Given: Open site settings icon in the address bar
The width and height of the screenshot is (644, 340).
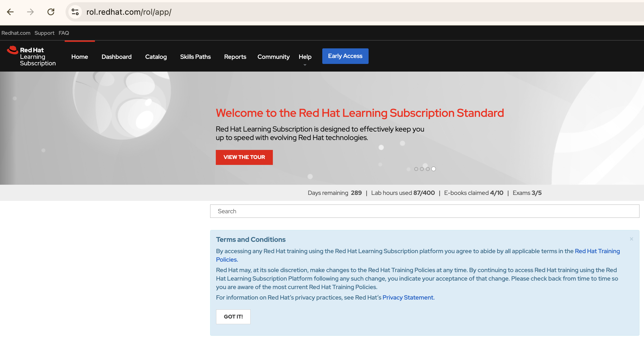Looking at the screenshot, I should click(x=75, y=12).
